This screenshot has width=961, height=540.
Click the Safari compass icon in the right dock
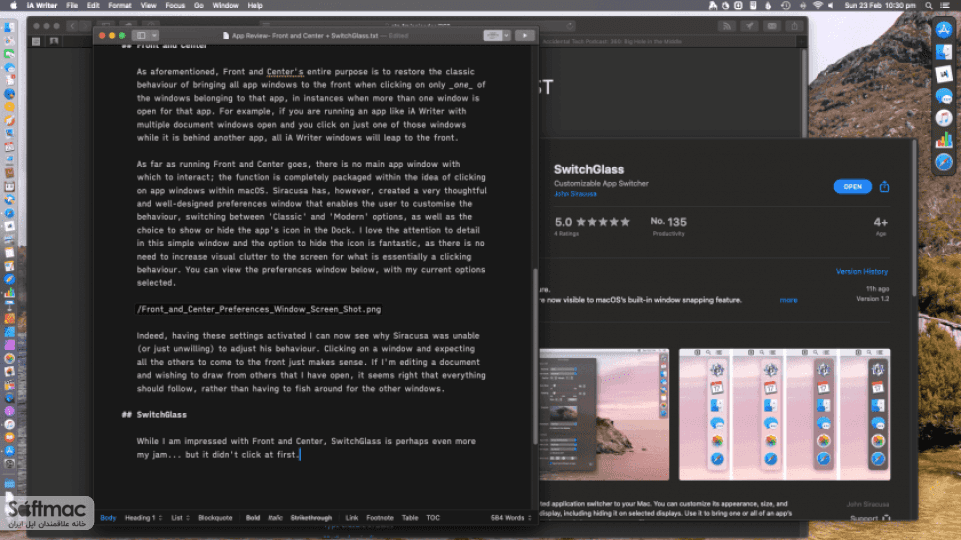point(944,162)
